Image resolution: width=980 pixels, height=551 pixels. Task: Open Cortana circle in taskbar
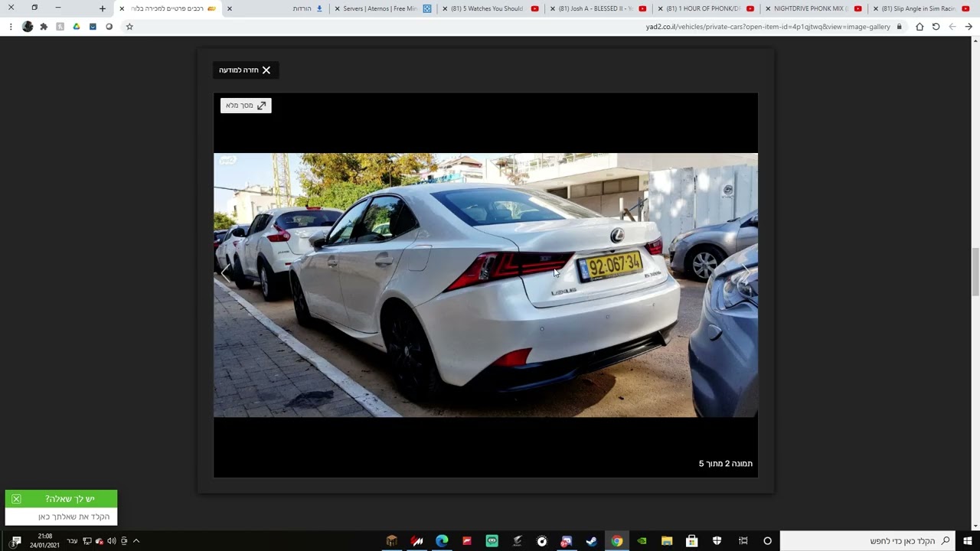point(767,541)
